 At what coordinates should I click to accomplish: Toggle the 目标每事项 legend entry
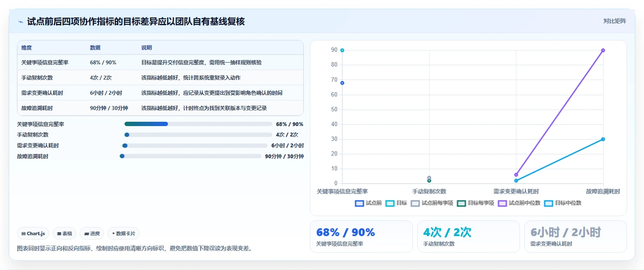476,203
